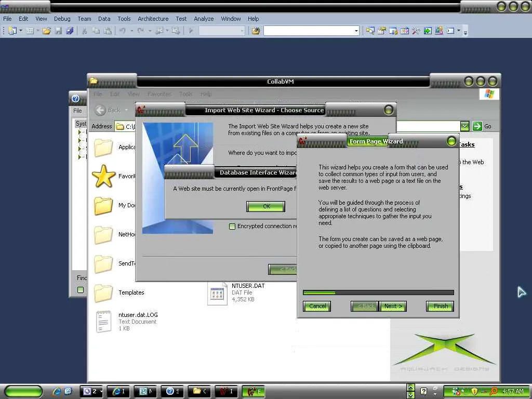Open the Toolbox wrench icon in toolbar
532x399 pixels.
(416, 31)
